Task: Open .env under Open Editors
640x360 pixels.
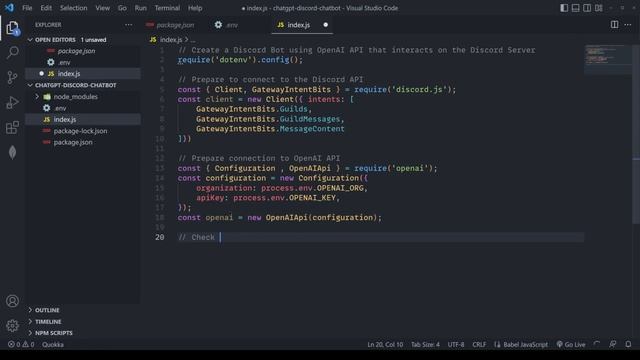Action: tap(83, 62)
